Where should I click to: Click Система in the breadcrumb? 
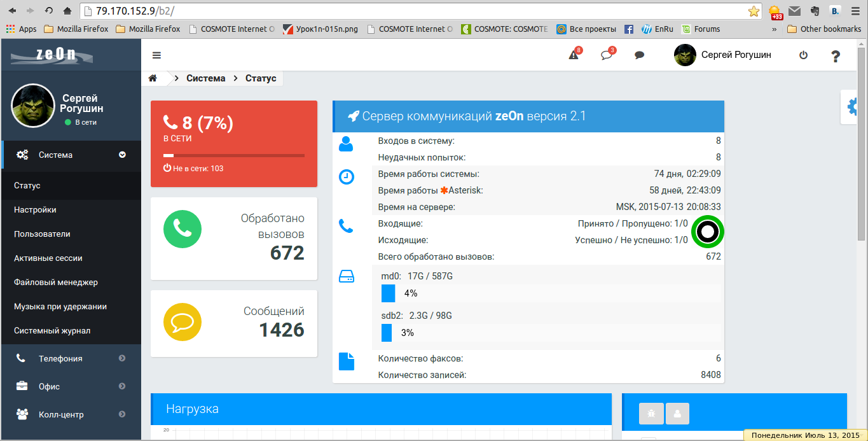[205, 78]
